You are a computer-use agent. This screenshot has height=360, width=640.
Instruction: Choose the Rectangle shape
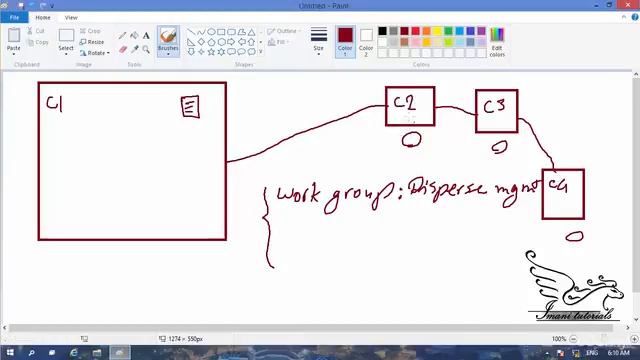click(x=221, y=32)
